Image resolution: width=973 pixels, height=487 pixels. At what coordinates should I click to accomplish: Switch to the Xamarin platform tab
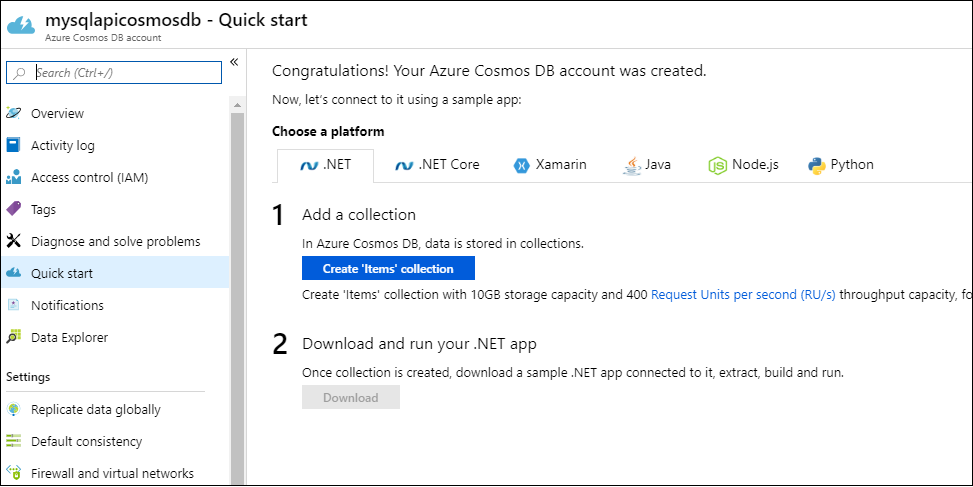click(x=549, y=165)
